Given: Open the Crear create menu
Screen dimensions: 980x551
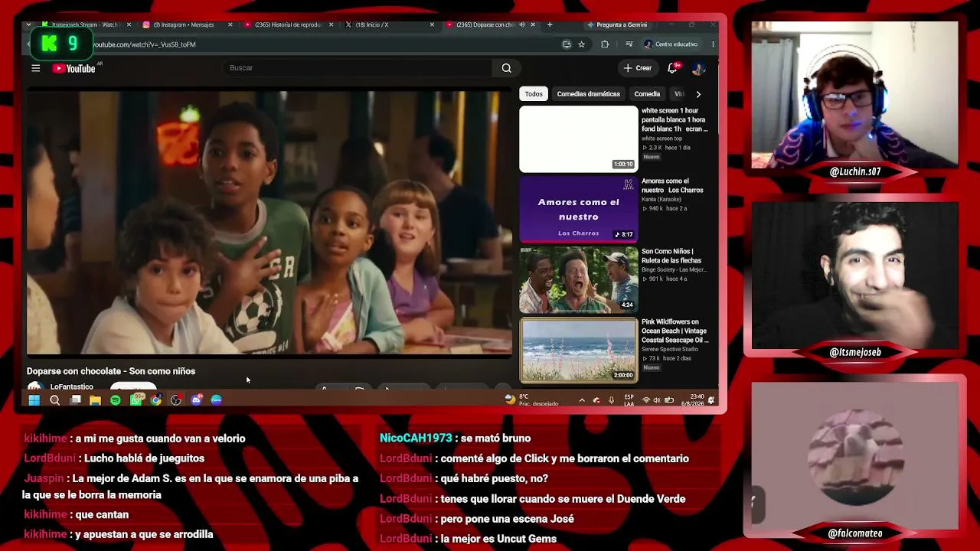Looking at the screenshot, I should coord(637,68).
